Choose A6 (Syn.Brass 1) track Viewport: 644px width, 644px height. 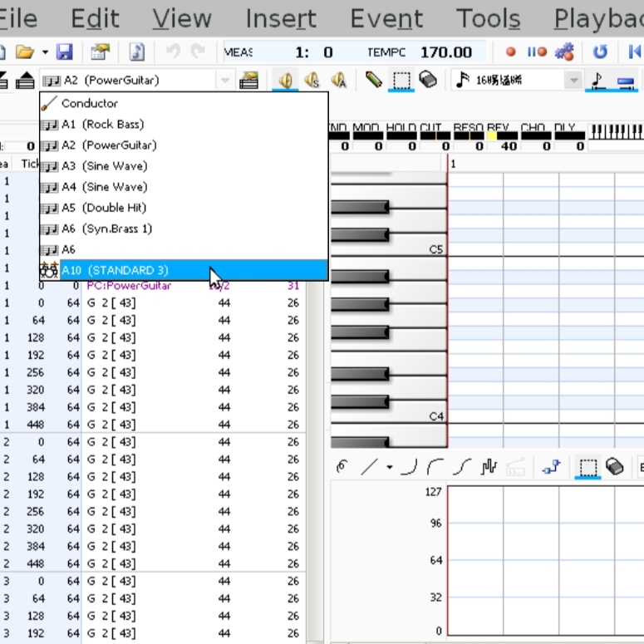pos(184,229)
